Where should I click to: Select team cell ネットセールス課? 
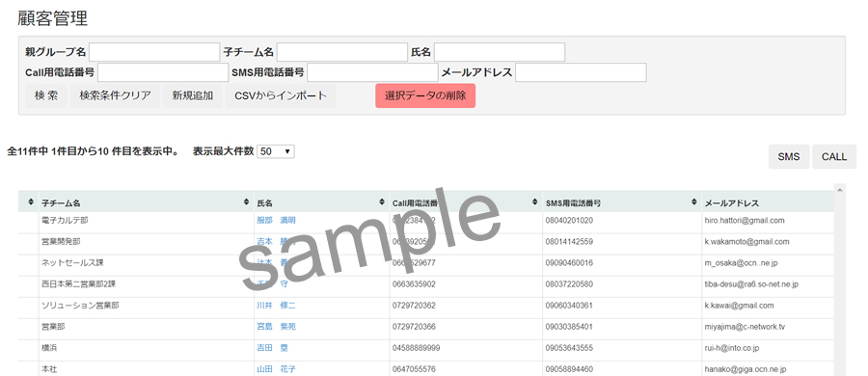[72, 263]
